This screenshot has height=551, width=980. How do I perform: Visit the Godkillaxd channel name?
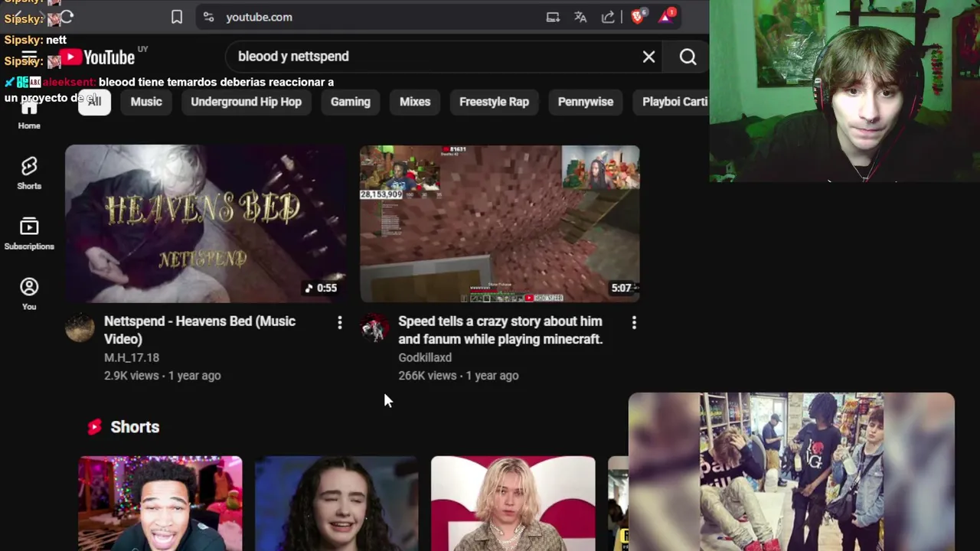(425, 357)
